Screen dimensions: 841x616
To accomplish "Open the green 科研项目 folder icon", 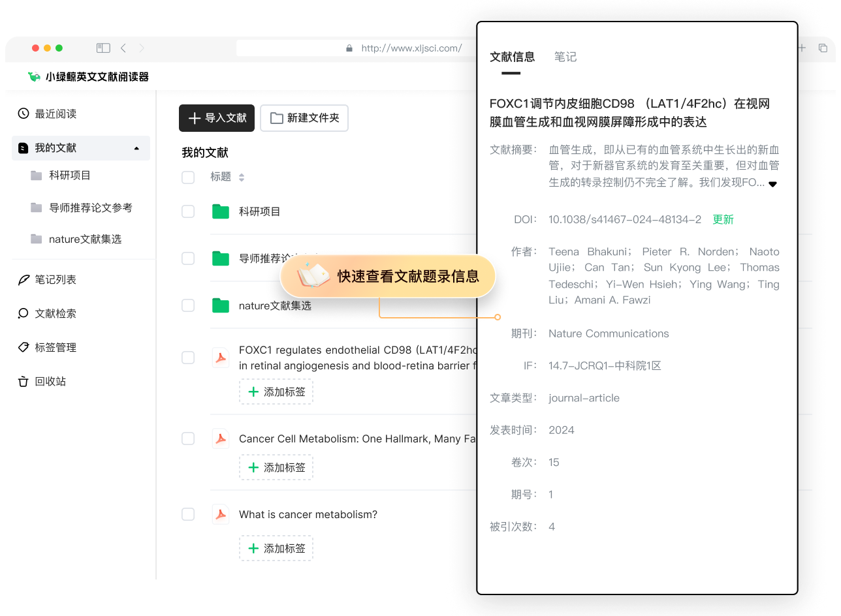I will click(221, 211).
